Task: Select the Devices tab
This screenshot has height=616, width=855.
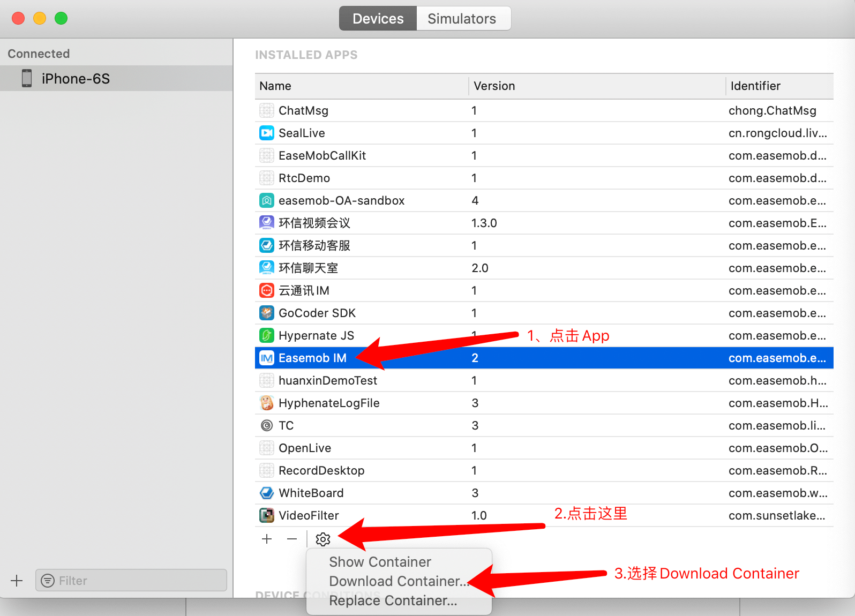Action: (x=378, y=19)
